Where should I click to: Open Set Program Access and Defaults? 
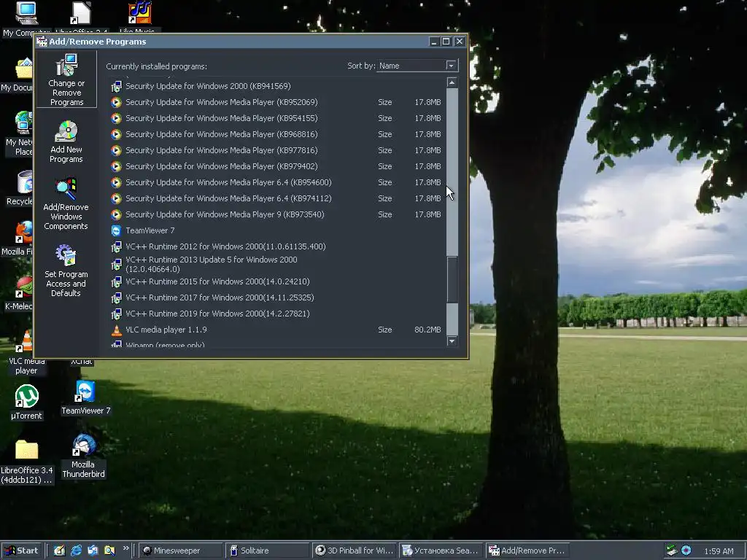click(66, 271)
